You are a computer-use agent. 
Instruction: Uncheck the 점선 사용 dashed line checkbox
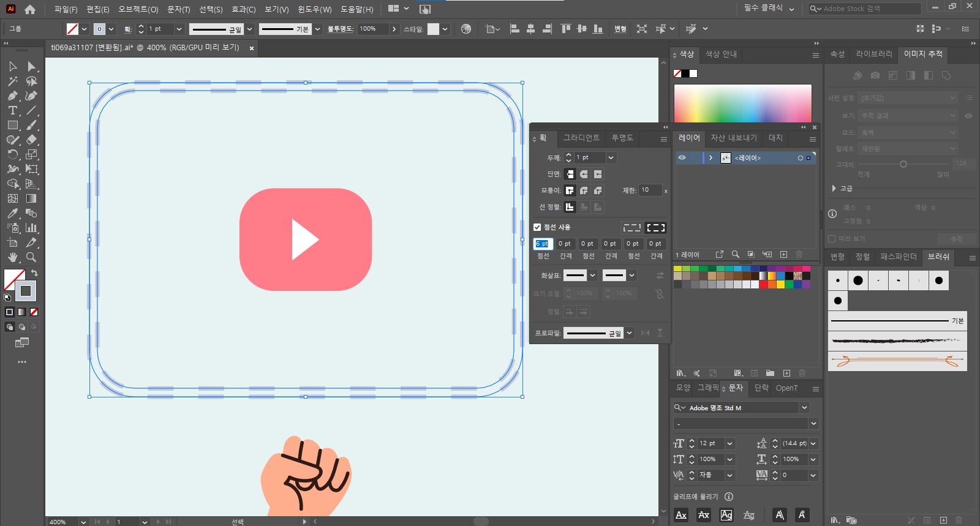click(537, 227)
